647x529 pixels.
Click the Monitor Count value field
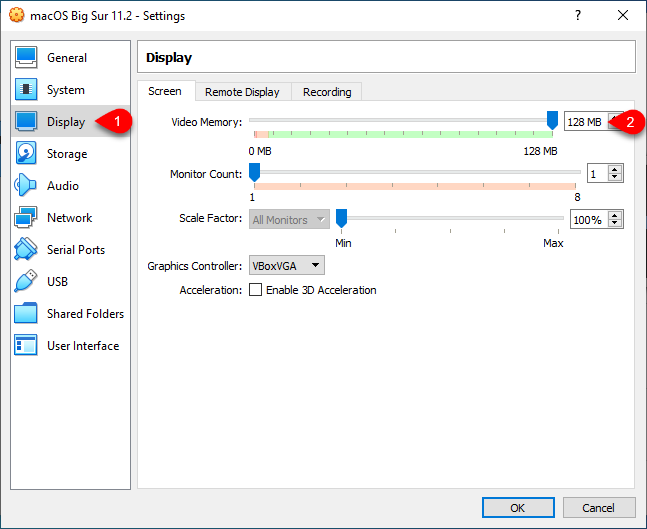point(597,173)
